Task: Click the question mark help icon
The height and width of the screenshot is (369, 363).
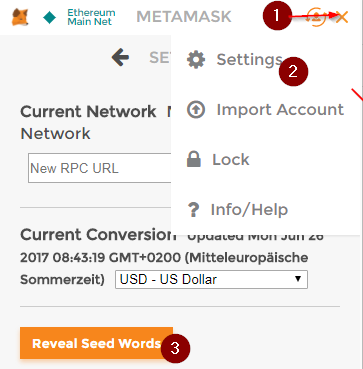Action: (193, 210)
